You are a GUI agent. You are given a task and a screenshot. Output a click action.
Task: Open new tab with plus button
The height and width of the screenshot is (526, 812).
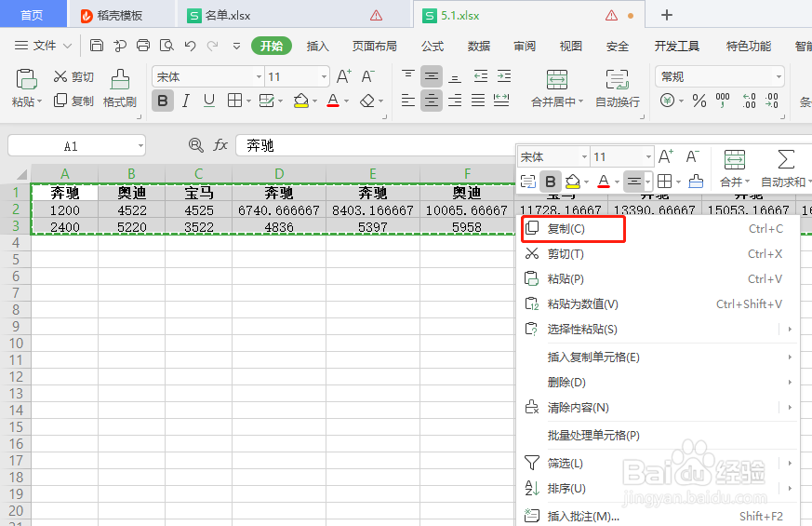pyautogui.click(x=667, y=15)
